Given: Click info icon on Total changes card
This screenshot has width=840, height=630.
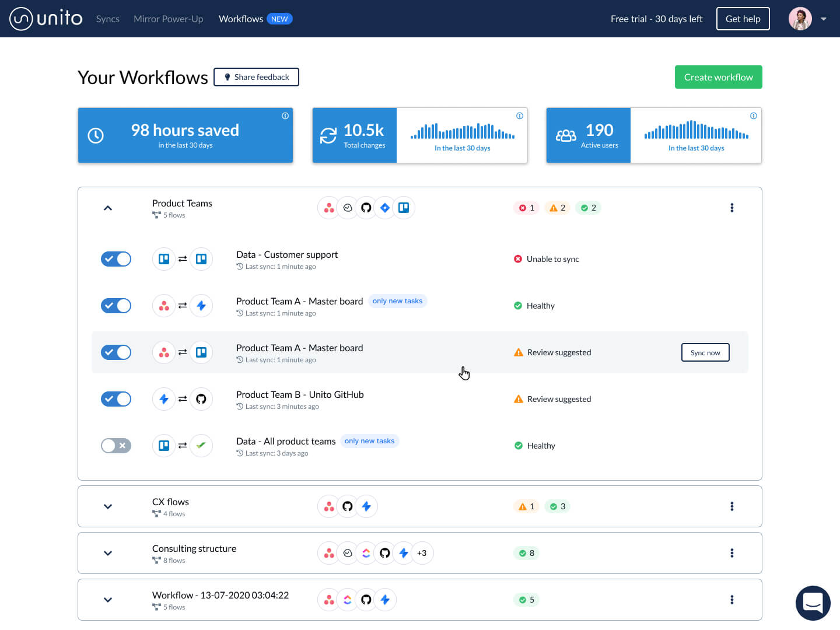Looking at the screenshot, I should point(520,116).
